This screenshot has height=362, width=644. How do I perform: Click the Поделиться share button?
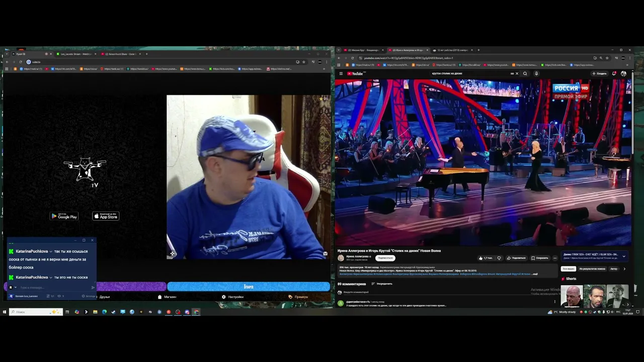point(516,258)
